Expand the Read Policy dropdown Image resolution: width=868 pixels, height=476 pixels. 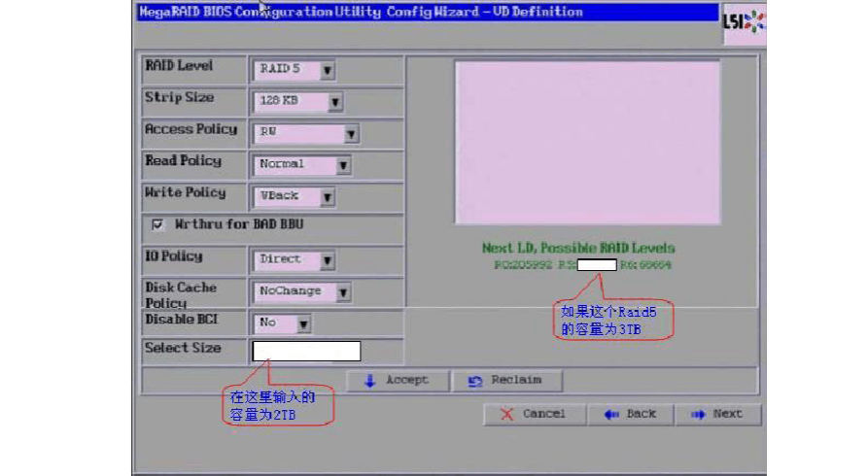click(302, 165)
